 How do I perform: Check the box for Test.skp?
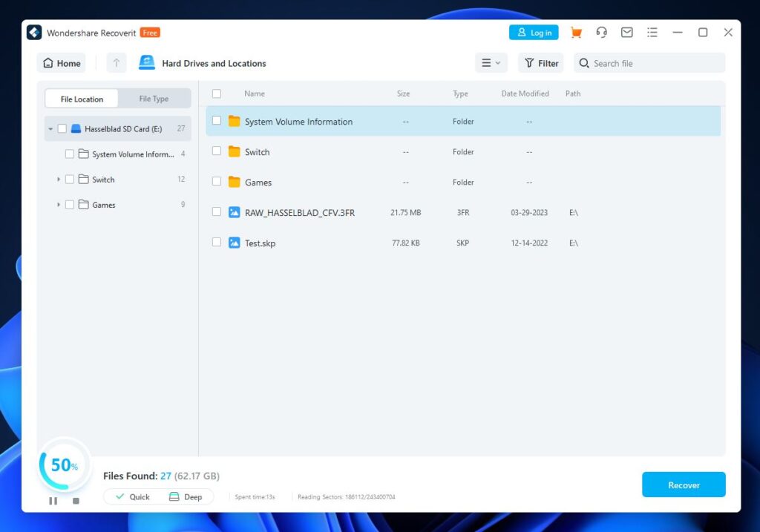(x=217, y=242)
